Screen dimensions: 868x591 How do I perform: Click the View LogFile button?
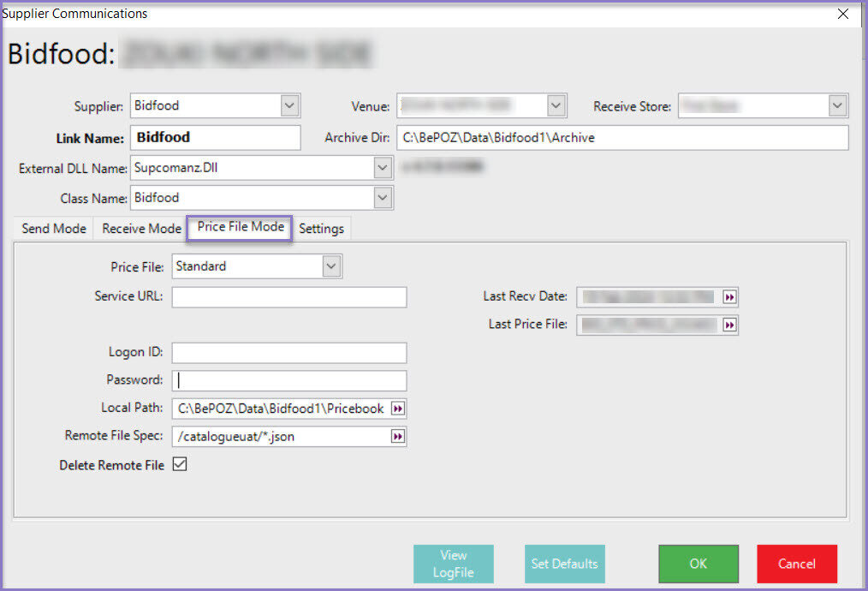coord(454,564)
